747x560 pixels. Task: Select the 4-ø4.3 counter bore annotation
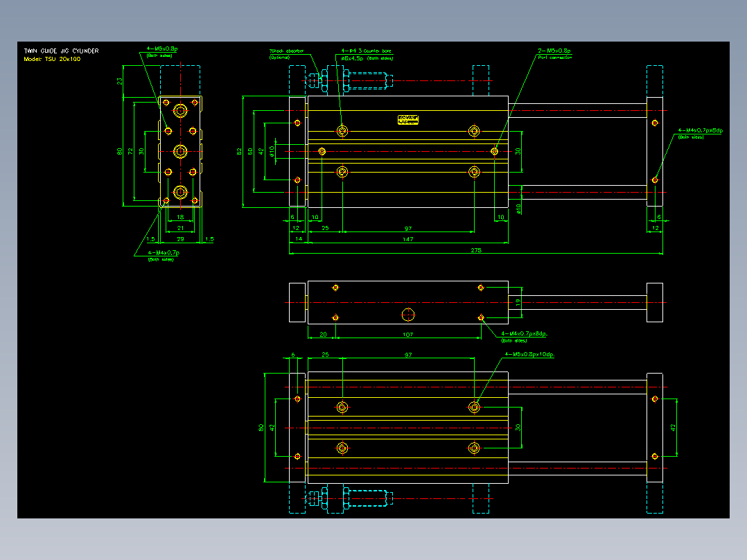[x=367, y=54]
